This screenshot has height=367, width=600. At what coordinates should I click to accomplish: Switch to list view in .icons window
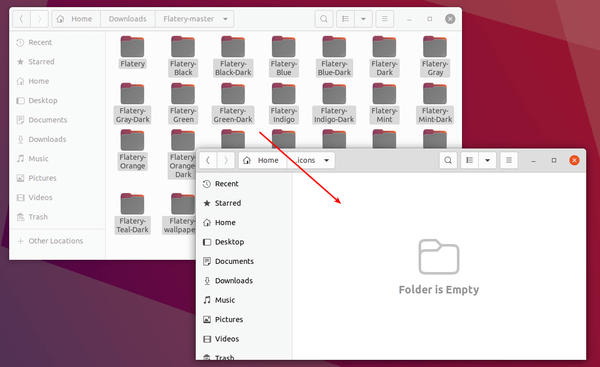pyautogui.click(x=470, y=160)
